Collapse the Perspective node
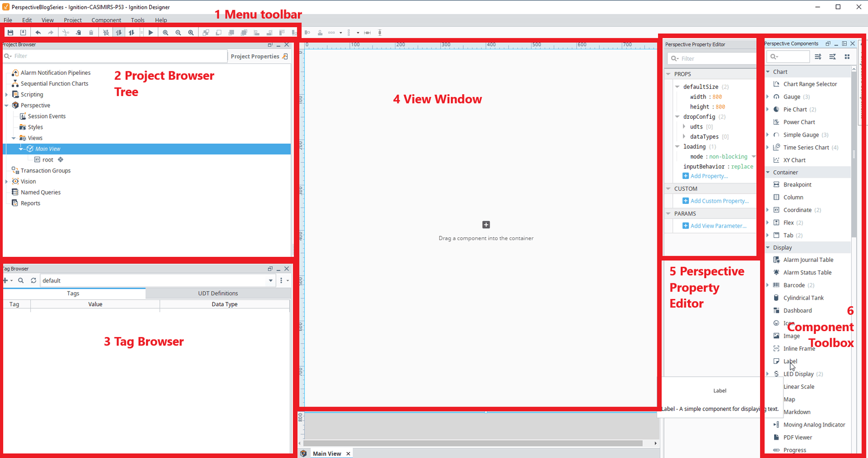 coord(7,105)
